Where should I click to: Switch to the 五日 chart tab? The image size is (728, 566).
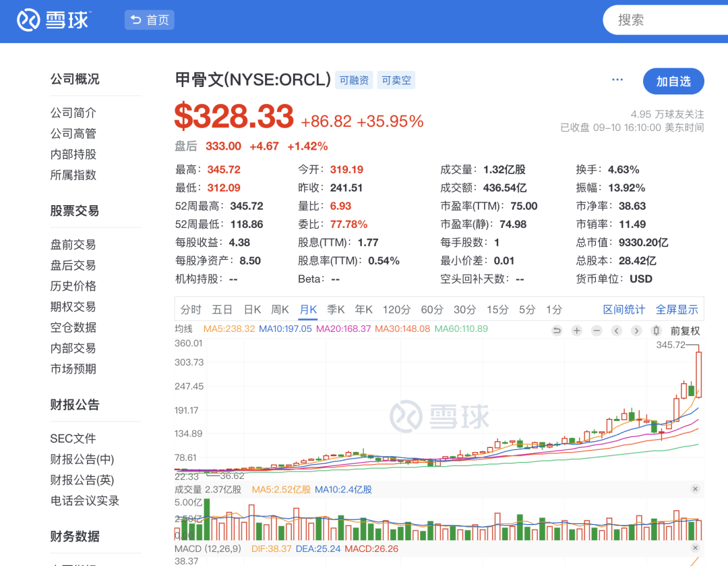(x=222, y=310)
